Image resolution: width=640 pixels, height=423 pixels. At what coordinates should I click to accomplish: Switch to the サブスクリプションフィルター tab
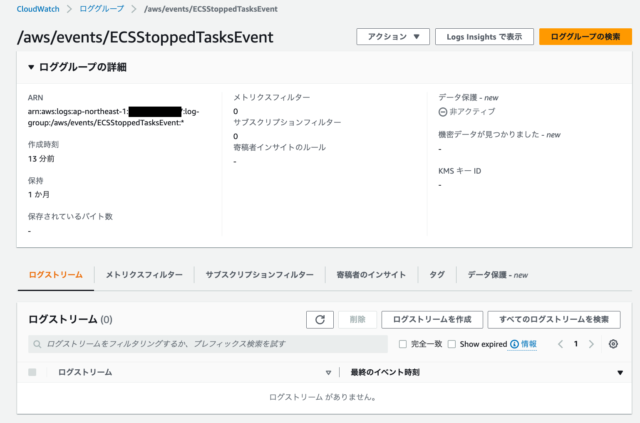click(260, 275)
